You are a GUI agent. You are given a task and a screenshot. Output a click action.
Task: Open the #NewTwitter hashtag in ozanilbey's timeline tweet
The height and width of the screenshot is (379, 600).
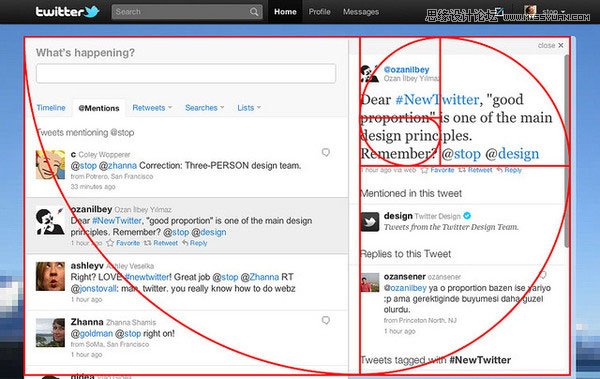pyautogui.click(x=117, y=221)
